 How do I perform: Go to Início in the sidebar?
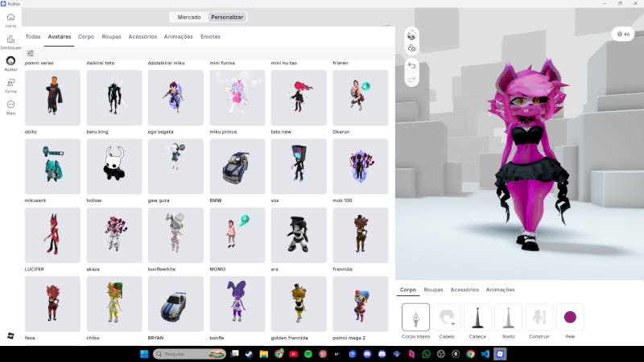10,20
